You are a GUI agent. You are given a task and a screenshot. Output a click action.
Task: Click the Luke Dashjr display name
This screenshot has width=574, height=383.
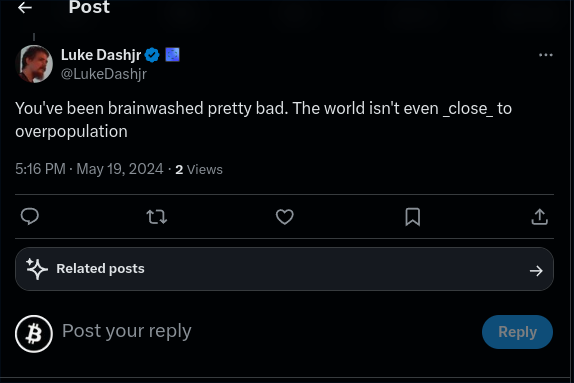click(x=101, y=55)
